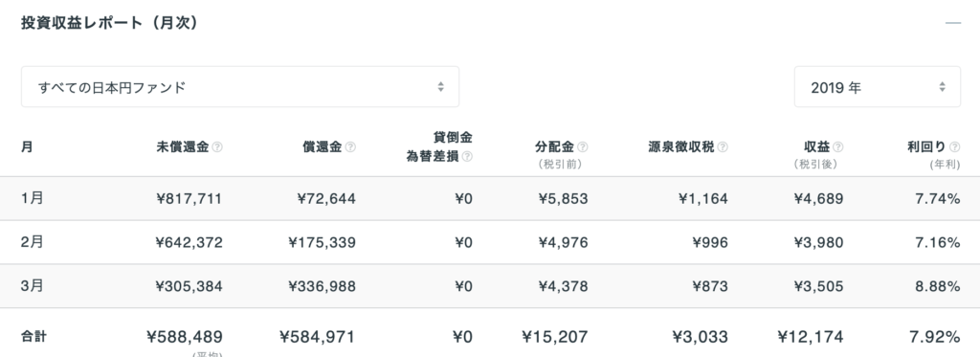This screenshot has height=357, width=980.
Task: Click help icon beside 為替差損
Action: point(467,157)
